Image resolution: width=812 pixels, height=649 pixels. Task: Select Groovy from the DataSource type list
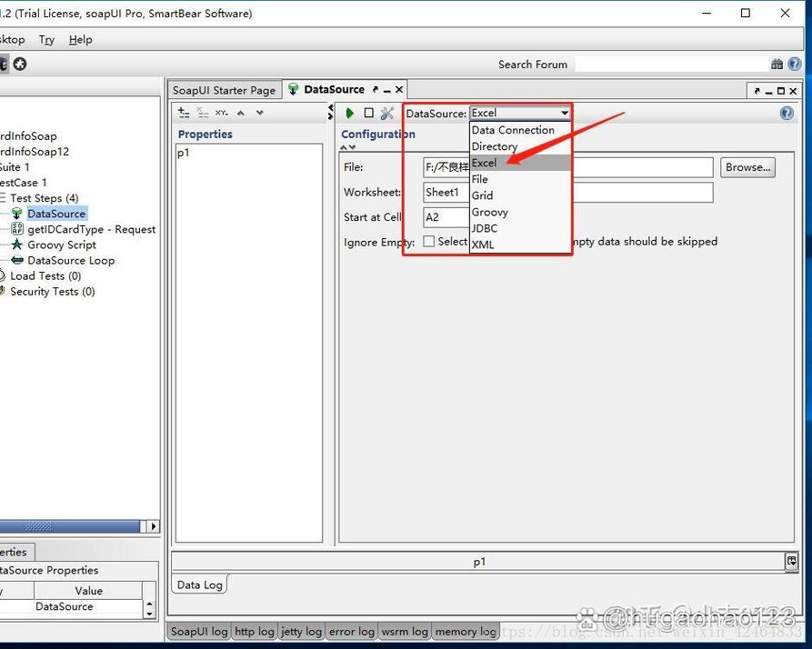click(520, 212)
